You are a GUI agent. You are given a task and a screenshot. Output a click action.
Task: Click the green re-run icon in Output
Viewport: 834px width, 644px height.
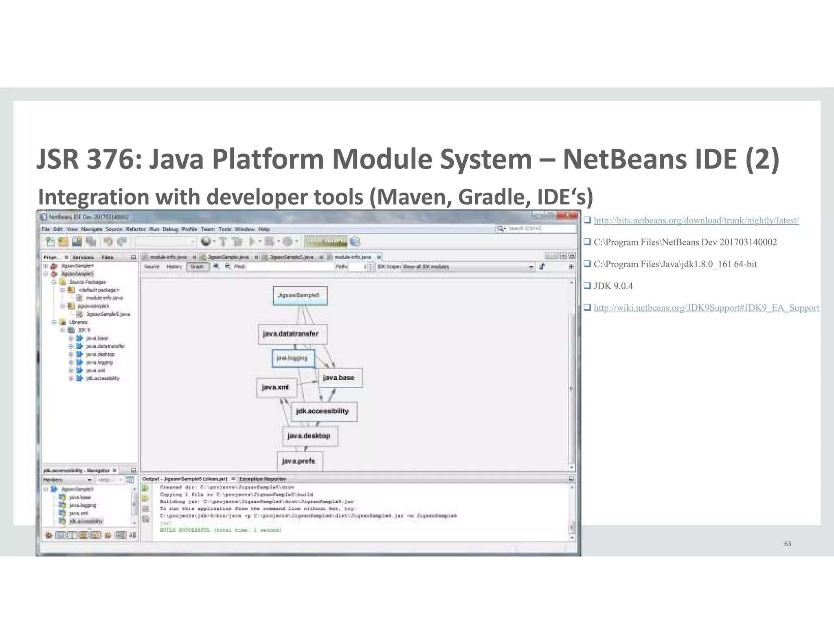click(x=145, y=488)
